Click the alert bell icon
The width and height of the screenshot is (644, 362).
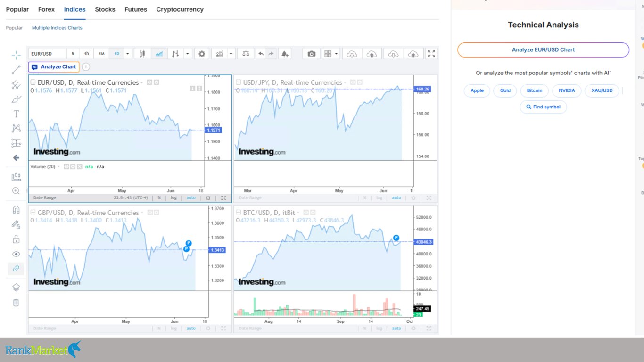(285, 54)
